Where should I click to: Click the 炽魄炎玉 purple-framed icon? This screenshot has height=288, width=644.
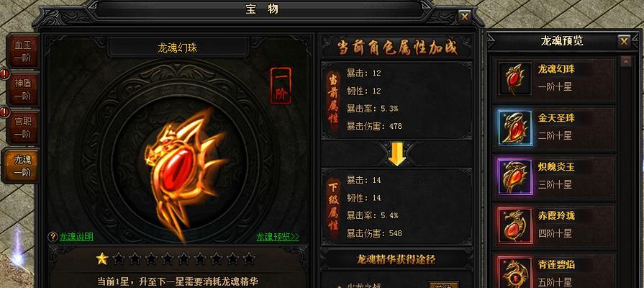[x=515, y=176]
